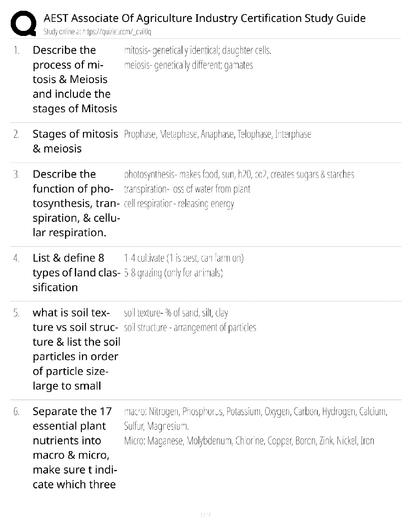411x532 pixels.
Task: Click the List & define 8 types term
Action: (x=77, y=272)
